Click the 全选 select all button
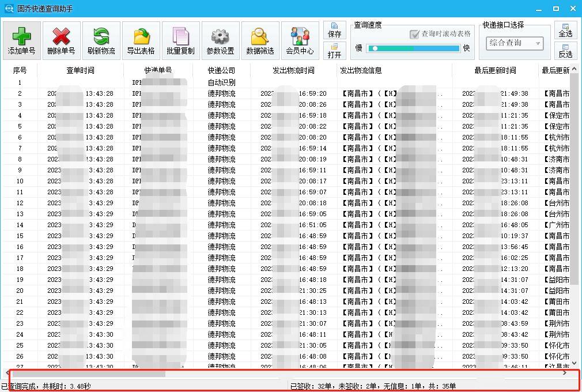The height and width of the screenshot is (392, 582). coord(565,30)
